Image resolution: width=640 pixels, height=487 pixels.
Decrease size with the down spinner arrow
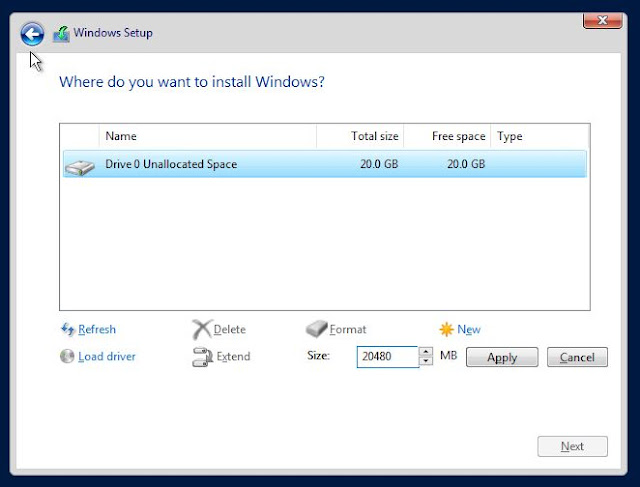pyautogui.click(x=426, y=361)
